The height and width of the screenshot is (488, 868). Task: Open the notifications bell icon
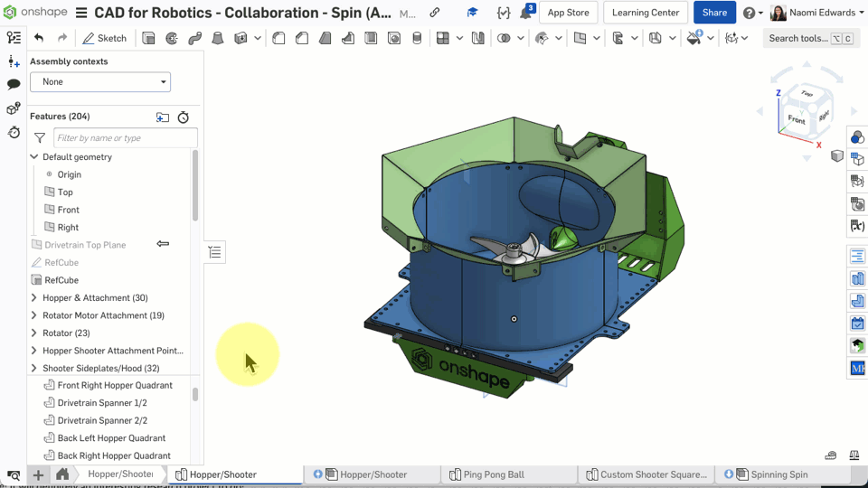point(525,14)
